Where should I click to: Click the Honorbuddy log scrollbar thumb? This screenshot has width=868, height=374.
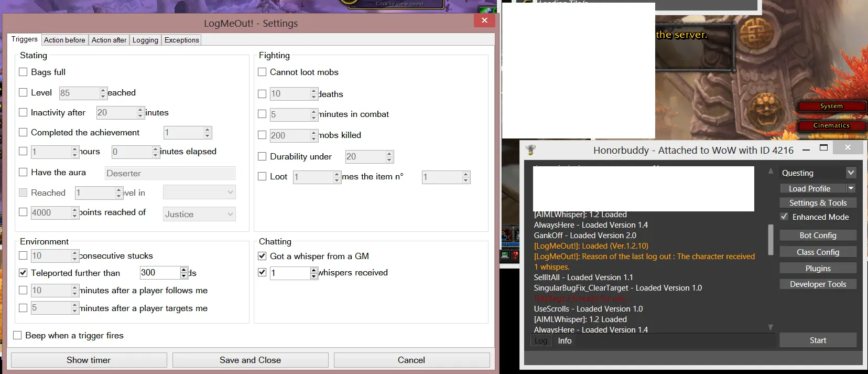pos(771,240)
